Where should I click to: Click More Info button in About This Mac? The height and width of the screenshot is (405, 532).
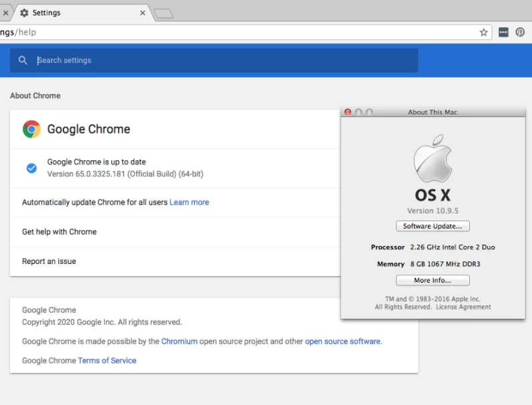(x=433, y=280)
